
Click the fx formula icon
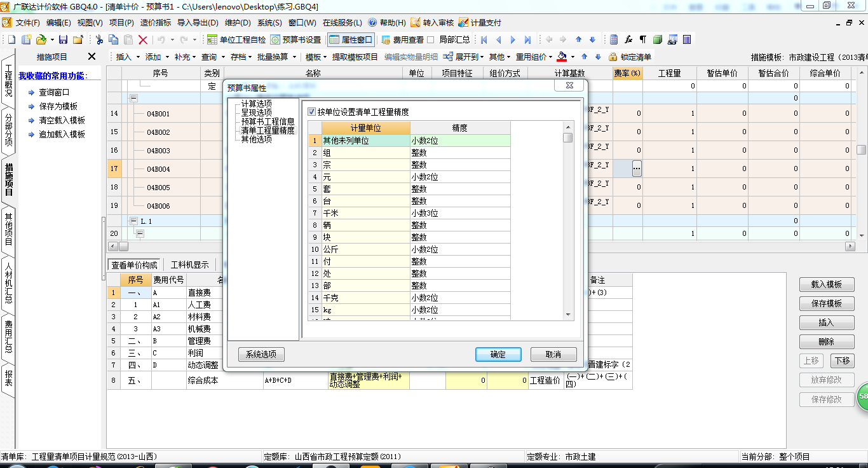(628, 39)
